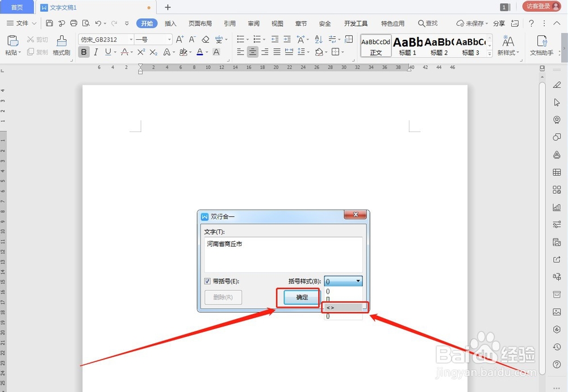Increase font size with A+ icon
The width and height of the screenshot is (568, 392).
(179, 39)
